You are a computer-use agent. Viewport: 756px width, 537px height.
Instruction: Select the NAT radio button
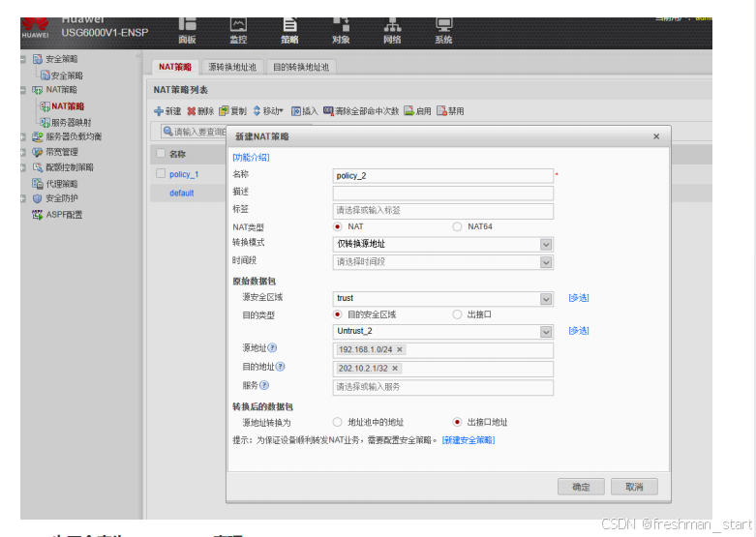click(x=338, y=226)
